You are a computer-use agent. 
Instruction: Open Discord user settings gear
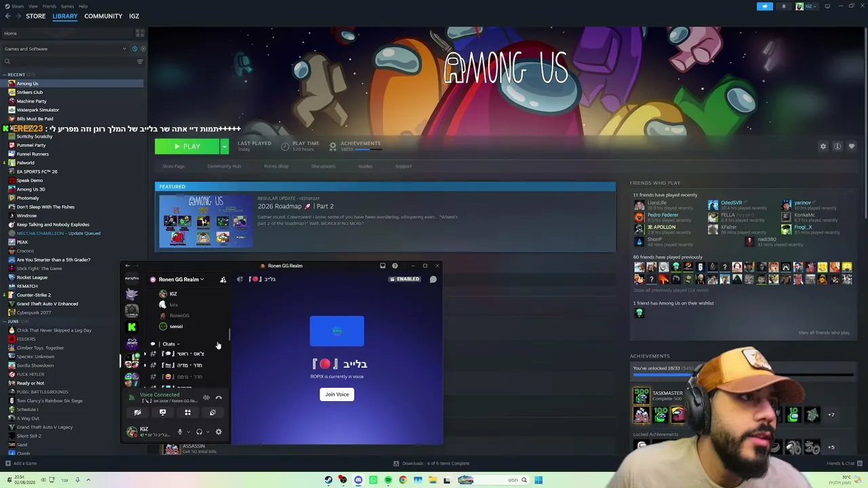218,432
